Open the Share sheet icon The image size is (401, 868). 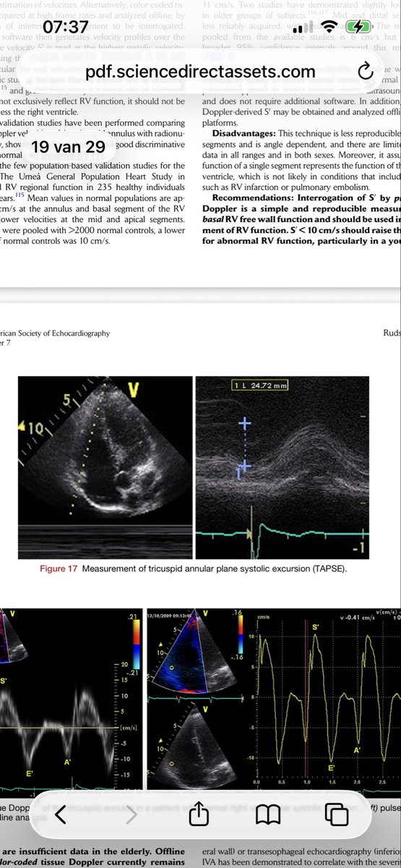click(x=198, y=814)
